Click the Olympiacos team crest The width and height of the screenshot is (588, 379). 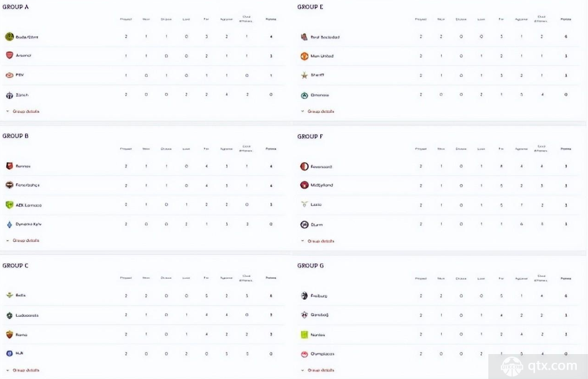(x=304, y=354)
